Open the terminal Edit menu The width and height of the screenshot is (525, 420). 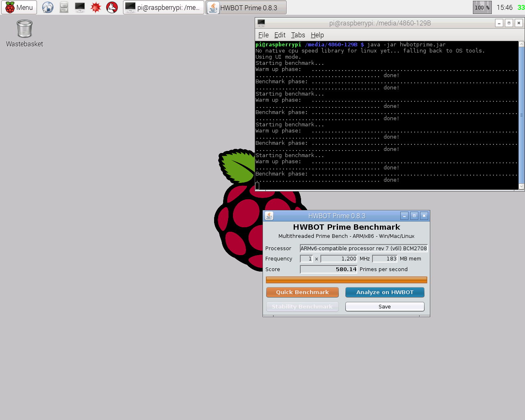pyautogui.click(x=280, y=35)
